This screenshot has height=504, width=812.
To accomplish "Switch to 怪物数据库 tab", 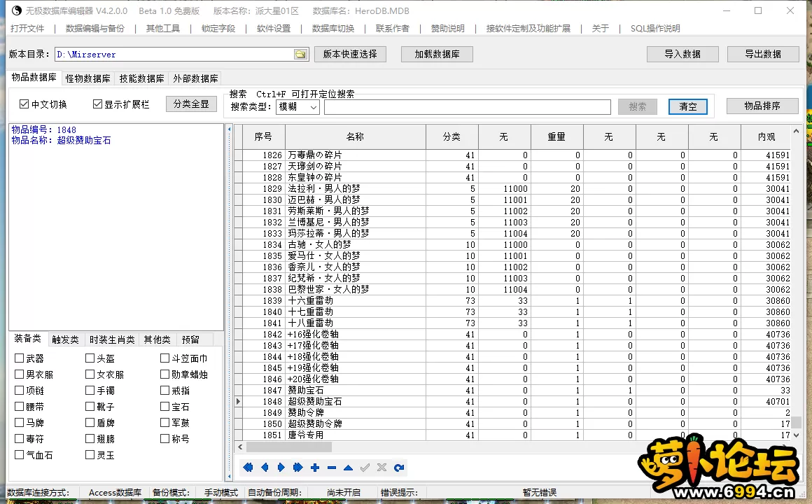I will coord(87,78).
